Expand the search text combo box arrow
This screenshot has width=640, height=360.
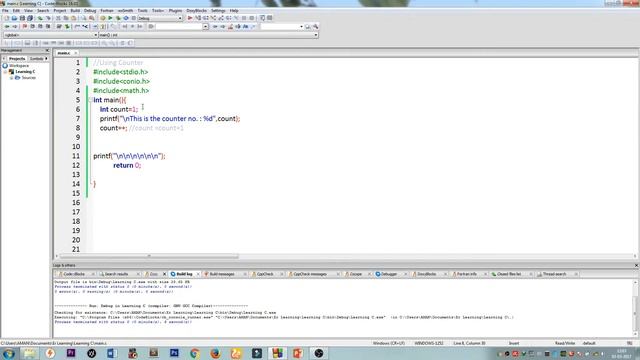coord(205,27)
